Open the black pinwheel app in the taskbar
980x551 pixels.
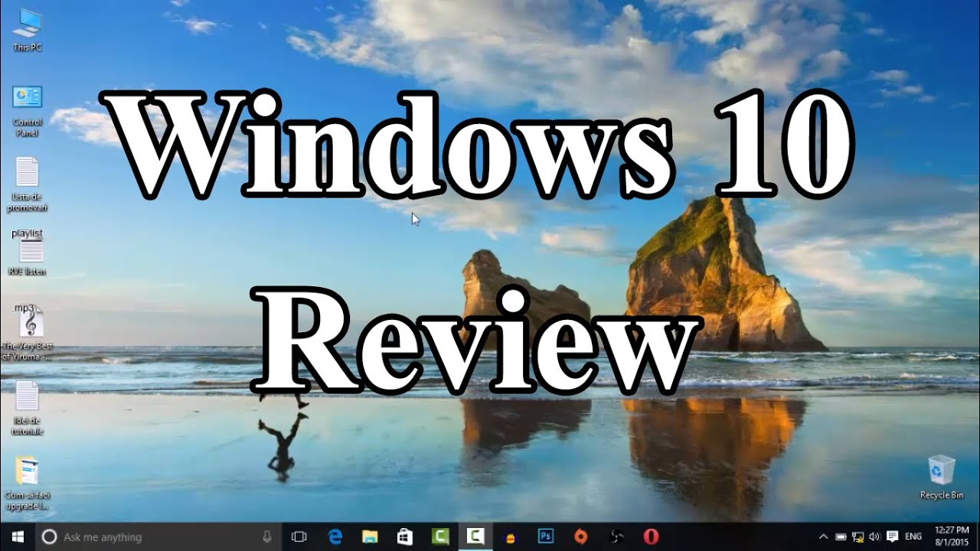pos(616,537)
